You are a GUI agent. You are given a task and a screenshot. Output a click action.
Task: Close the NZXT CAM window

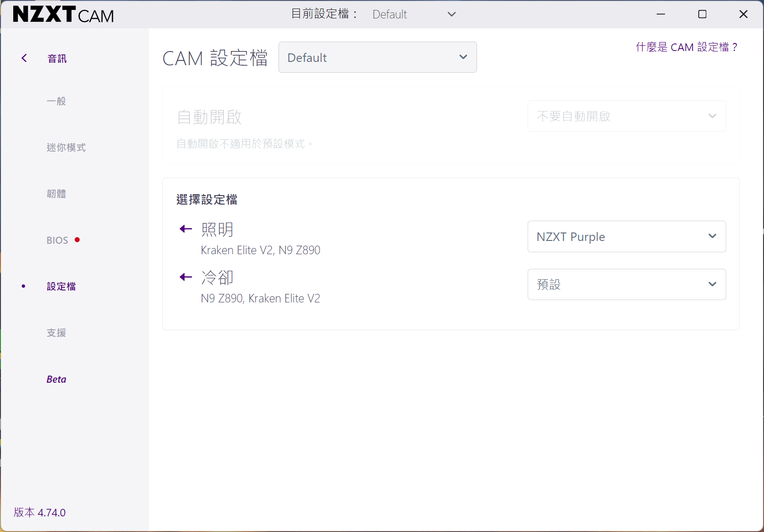743,14
